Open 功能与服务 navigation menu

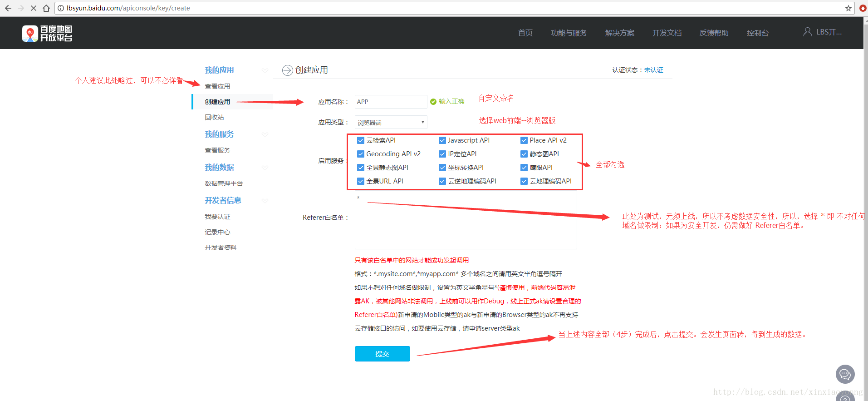[569, 33]
